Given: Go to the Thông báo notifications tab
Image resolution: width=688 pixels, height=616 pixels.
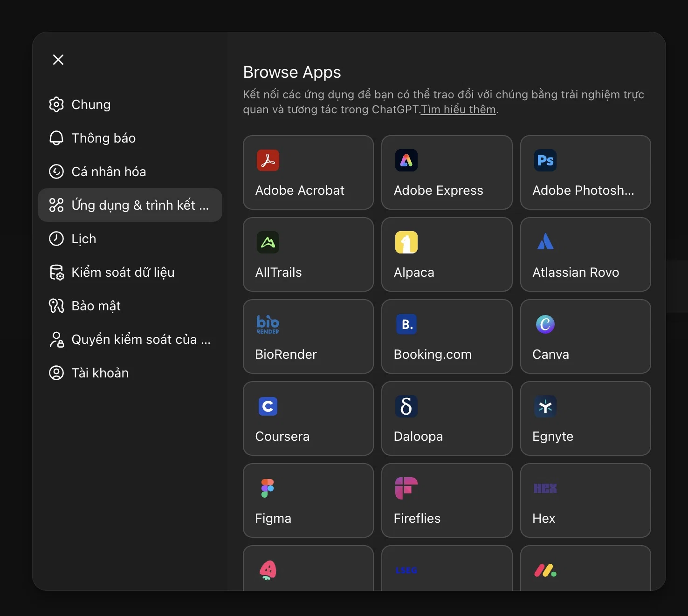Looking at the screenshot, I should click(x=130, y=138).
